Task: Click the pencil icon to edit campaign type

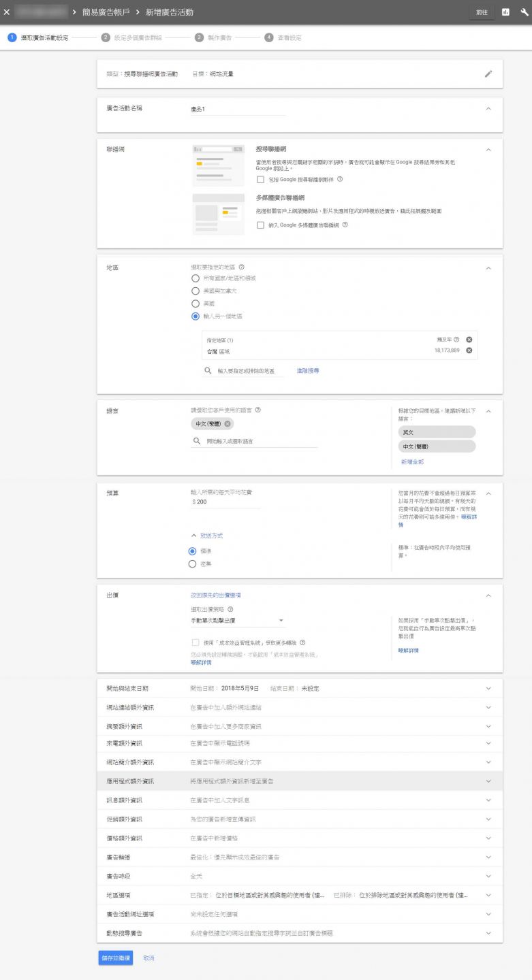Action: click(488, 73)
